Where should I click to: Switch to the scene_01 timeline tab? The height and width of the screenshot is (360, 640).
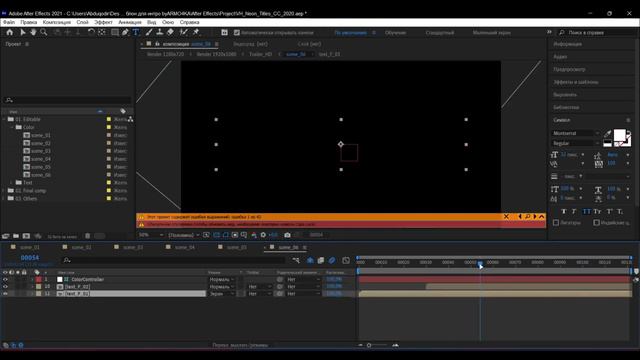click(x=30, y=247)
